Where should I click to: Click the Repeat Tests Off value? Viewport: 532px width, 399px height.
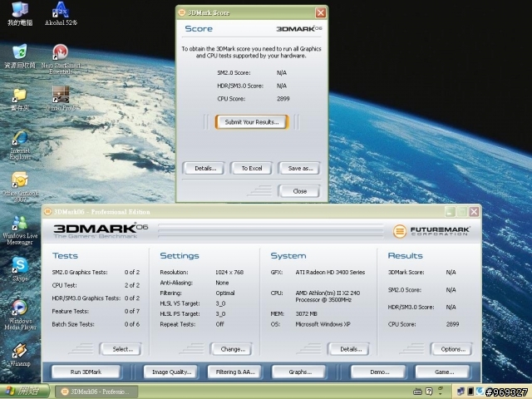(x=219, y=324)
